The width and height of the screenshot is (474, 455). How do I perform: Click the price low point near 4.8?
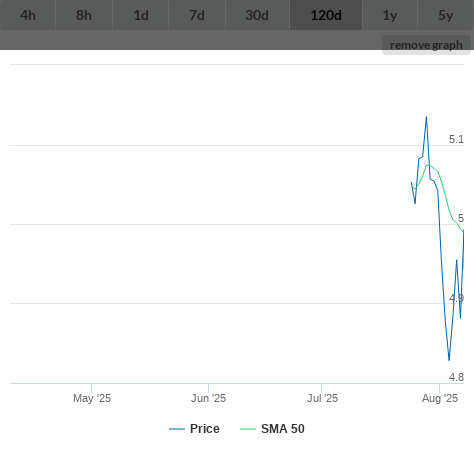[x=449, y=360]
